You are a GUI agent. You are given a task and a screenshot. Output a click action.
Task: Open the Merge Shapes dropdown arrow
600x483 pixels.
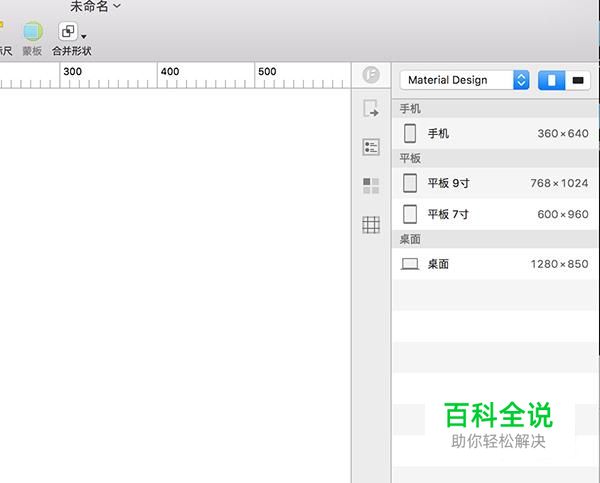click(83, 37)
